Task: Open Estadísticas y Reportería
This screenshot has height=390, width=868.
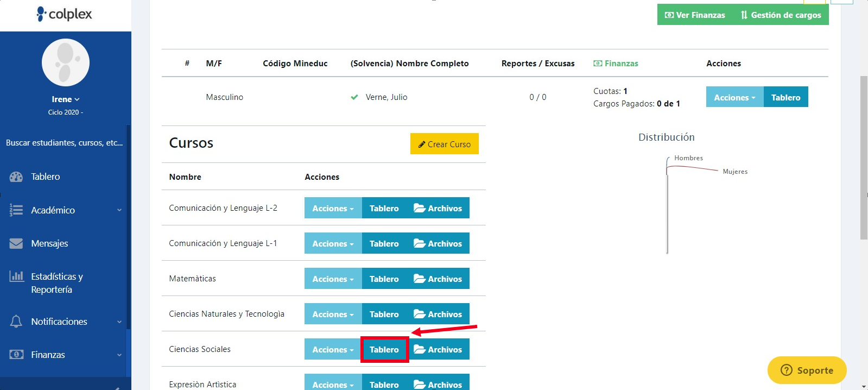Action: tap(57, 283)
